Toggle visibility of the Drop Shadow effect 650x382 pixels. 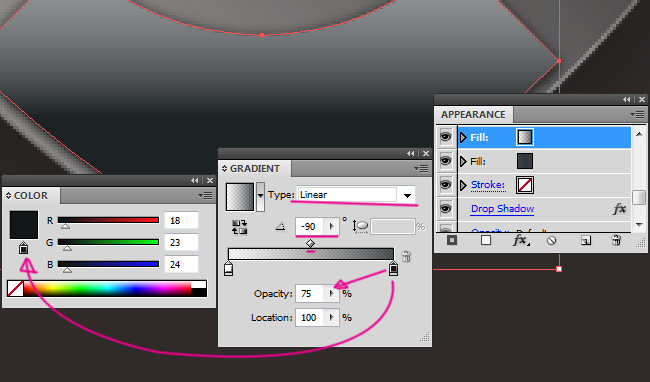click(446, 208)
